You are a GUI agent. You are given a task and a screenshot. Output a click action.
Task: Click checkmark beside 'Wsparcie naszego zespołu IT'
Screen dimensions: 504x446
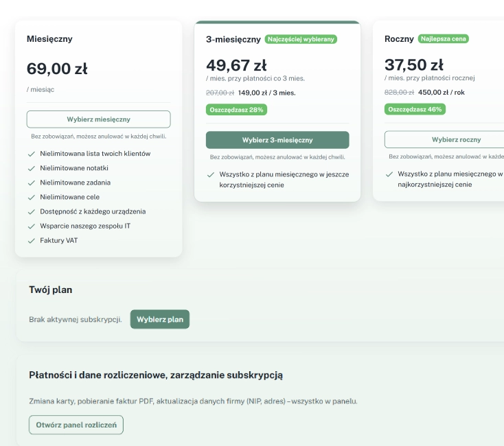pyautogui.click(x=32, y=226)
